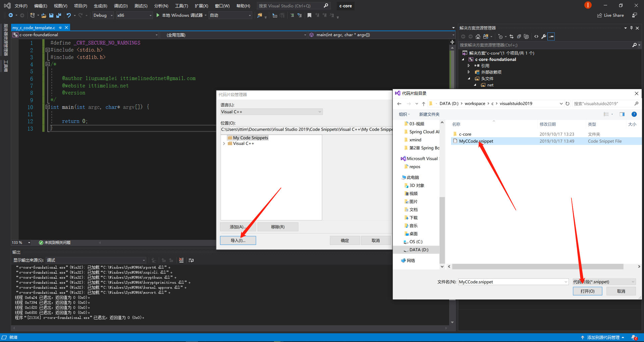Viewport: 644px width, 342px height.
Task: Open the Debug configuration dropdown
Action: [103, 15]
